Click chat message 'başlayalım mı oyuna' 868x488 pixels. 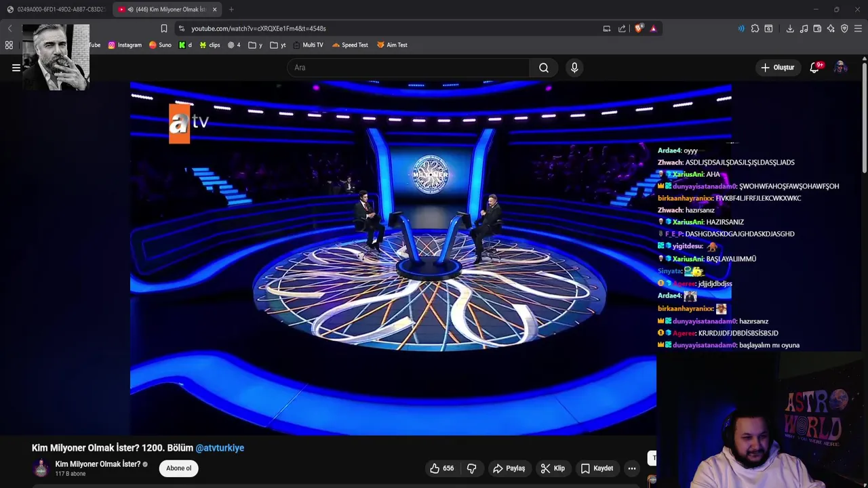coord(769,346)
